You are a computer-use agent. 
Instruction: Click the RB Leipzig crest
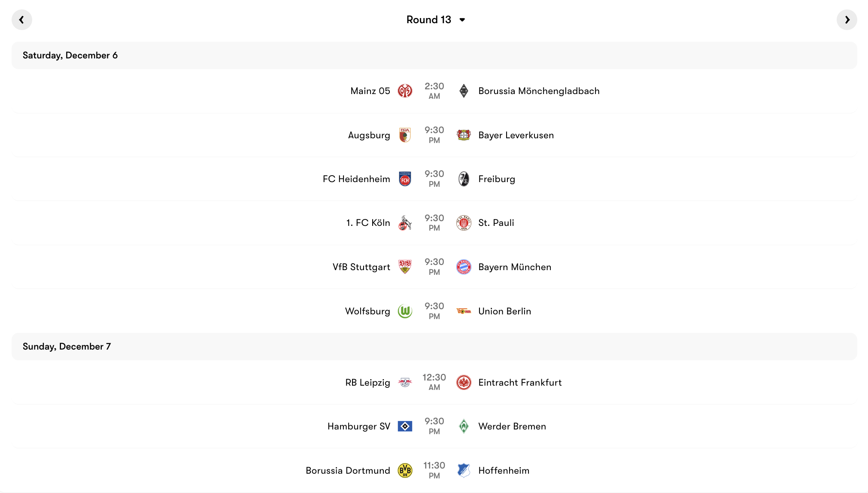[404, 382]
